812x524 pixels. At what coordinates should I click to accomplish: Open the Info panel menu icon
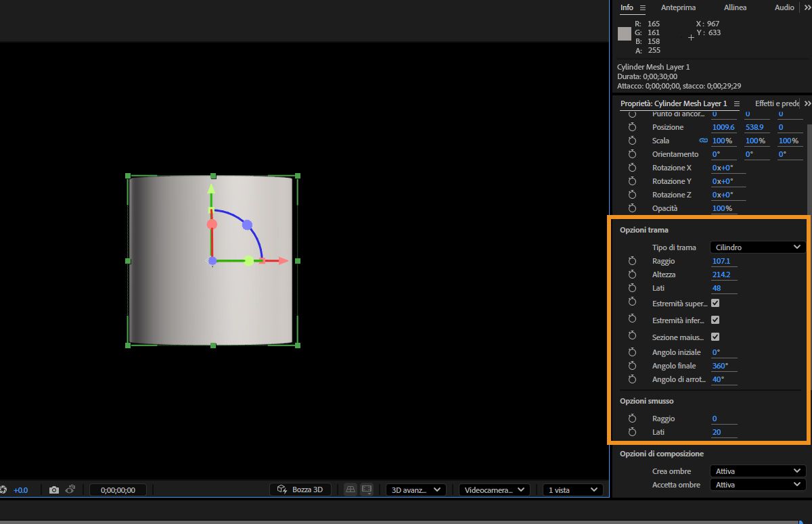[x=643, y=7]
